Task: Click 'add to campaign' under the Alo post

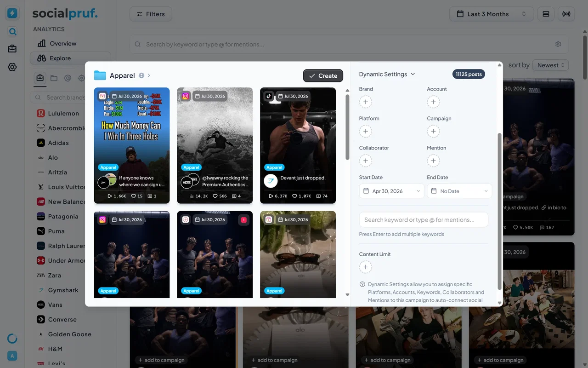Action: click(x=274, y=360)
